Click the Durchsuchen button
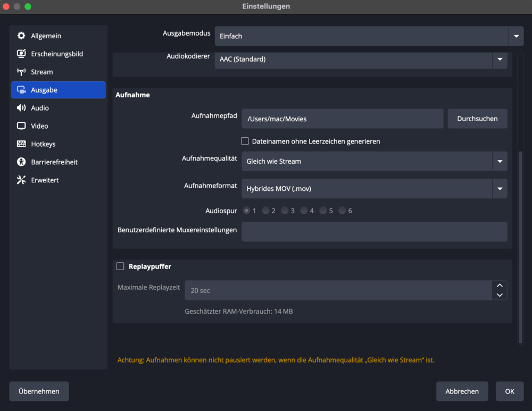 (477, 119)
